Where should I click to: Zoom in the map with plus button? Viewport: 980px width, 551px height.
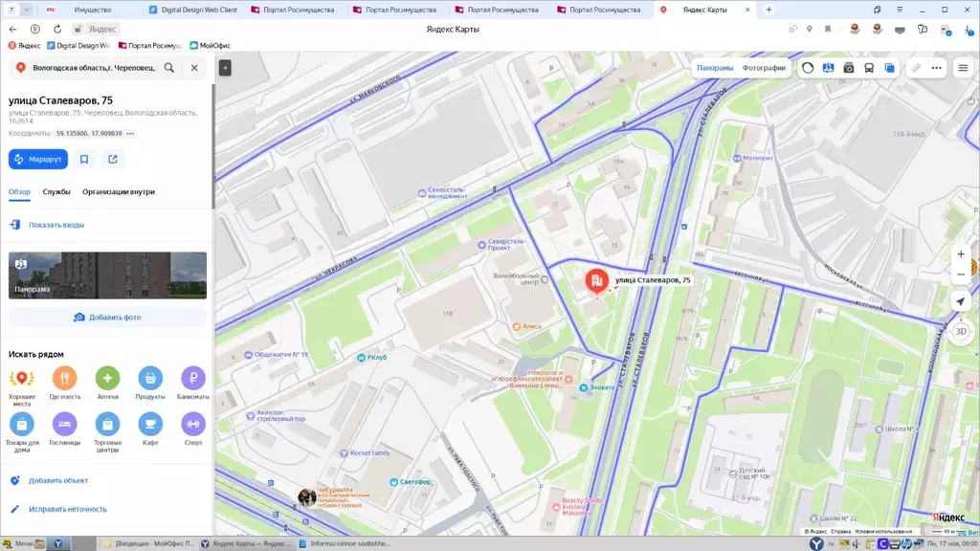coord(961,254)
